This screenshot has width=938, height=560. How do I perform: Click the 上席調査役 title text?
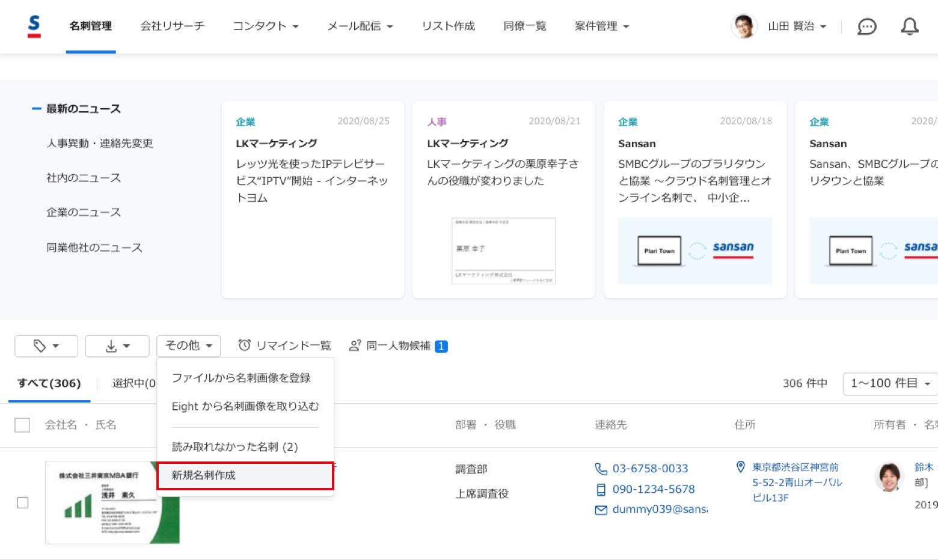click(x=482, y=494)
